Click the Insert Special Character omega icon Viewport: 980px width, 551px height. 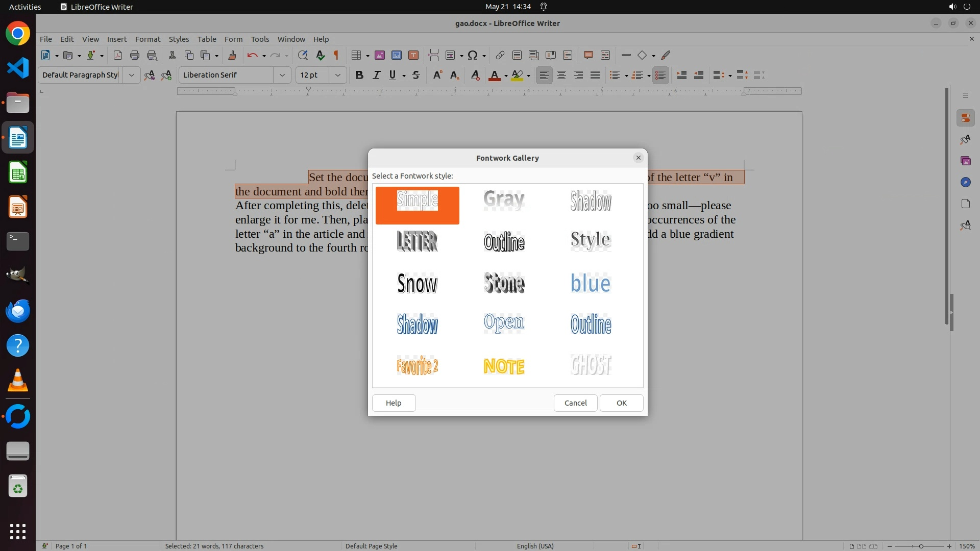coord(473,55)
